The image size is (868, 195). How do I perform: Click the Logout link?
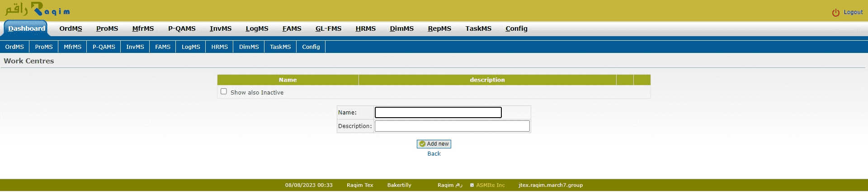click(x=853, y=12)
